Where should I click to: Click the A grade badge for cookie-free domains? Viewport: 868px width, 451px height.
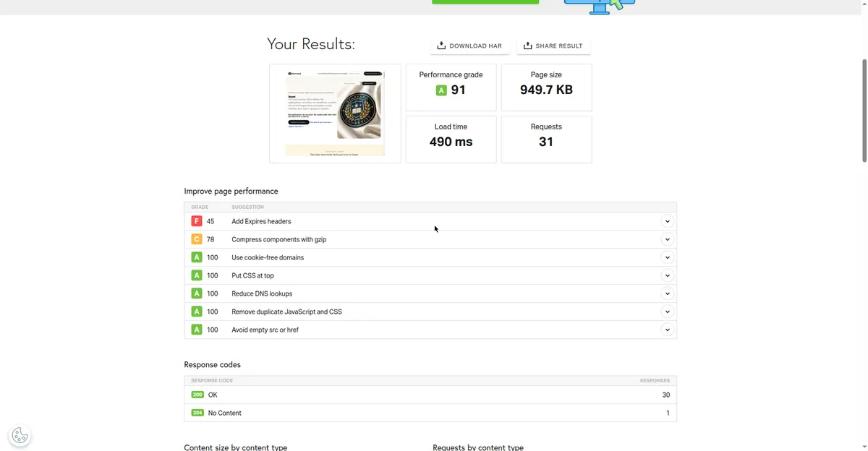pyautogui.click(x=197, y=257)
